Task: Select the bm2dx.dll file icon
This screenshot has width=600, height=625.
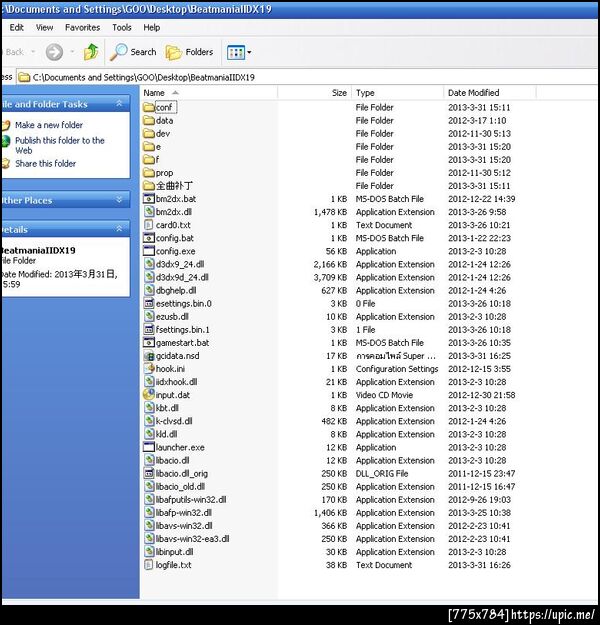Action: [x=149, y=212]
